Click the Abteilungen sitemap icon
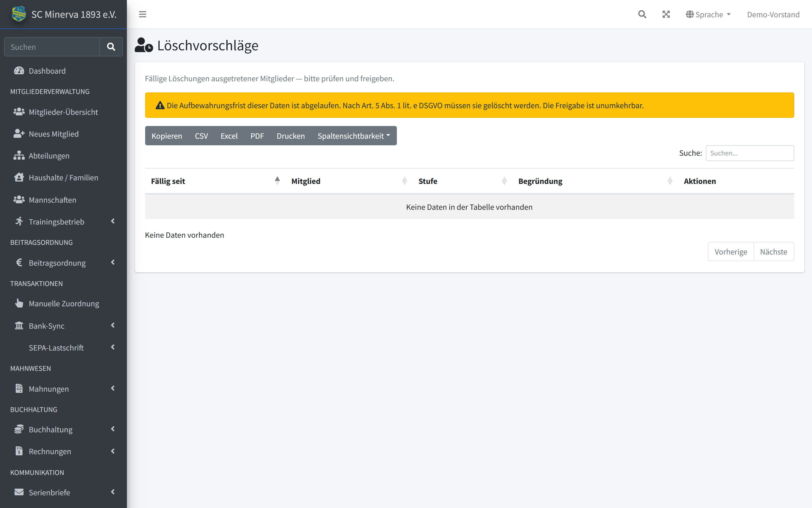Viewport: 812px width, 508px height. 19,155
